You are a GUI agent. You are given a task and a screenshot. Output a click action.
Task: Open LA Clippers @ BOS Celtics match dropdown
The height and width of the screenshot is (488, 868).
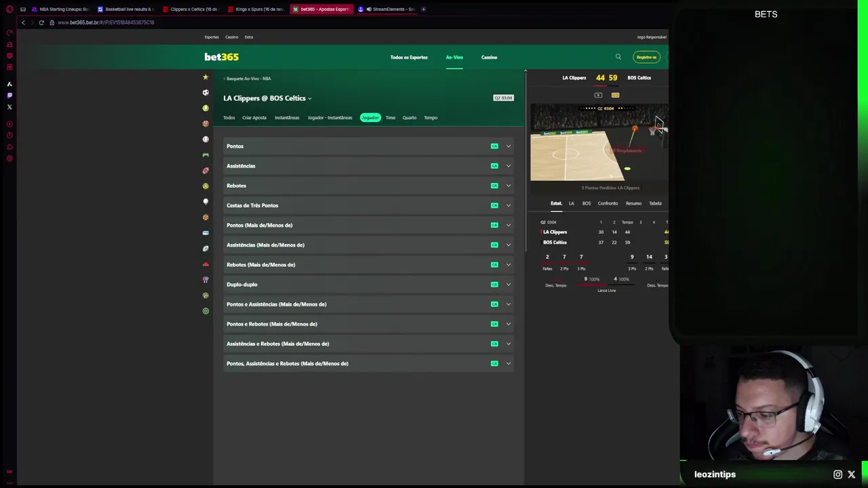click(x=267, y=98)
